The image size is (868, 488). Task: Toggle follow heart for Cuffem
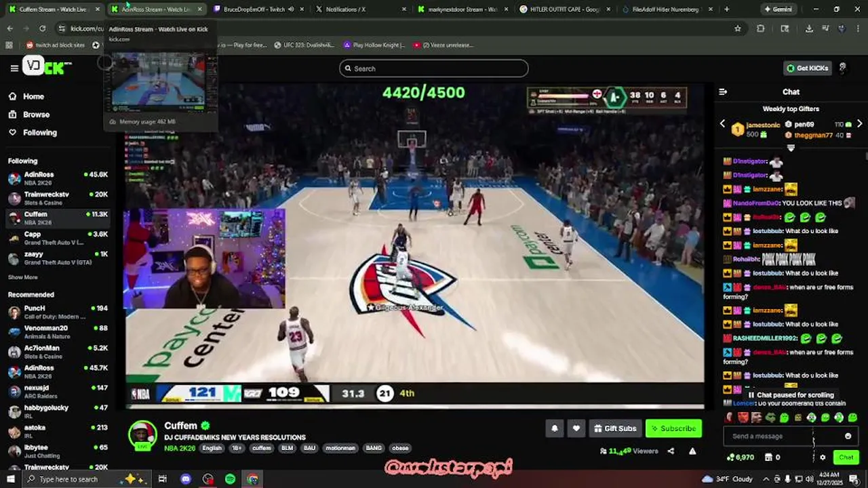[576, 428]
